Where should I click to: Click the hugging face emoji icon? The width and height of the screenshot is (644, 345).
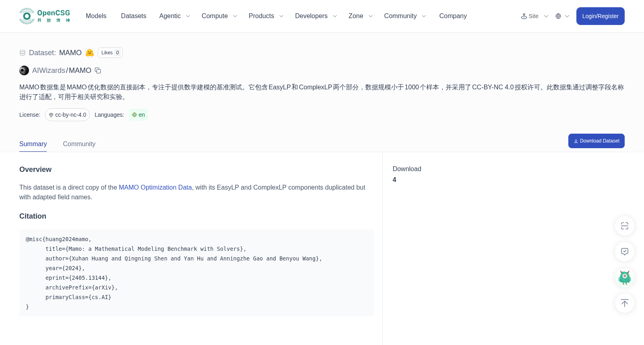[90, 53]
